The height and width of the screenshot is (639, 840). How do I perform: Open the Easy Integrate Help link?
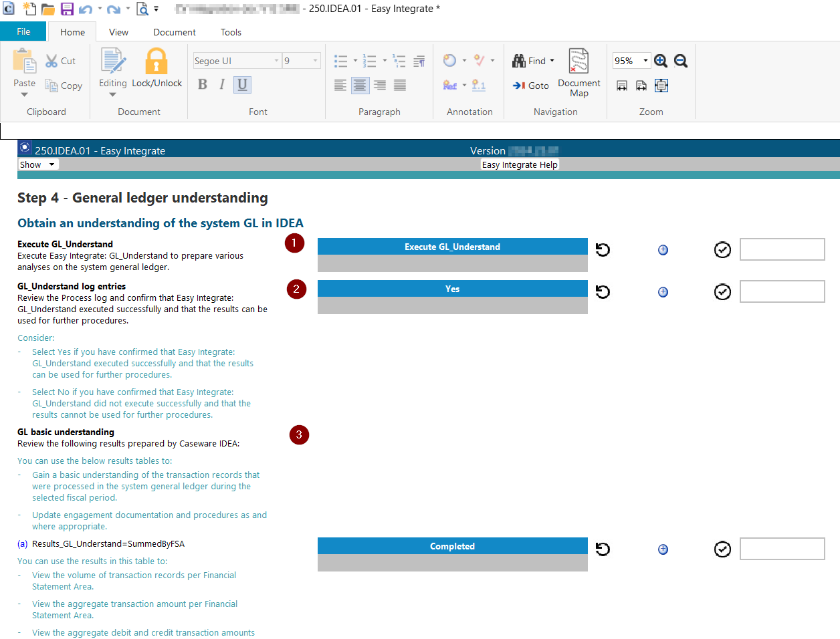[x=519, y=164]
